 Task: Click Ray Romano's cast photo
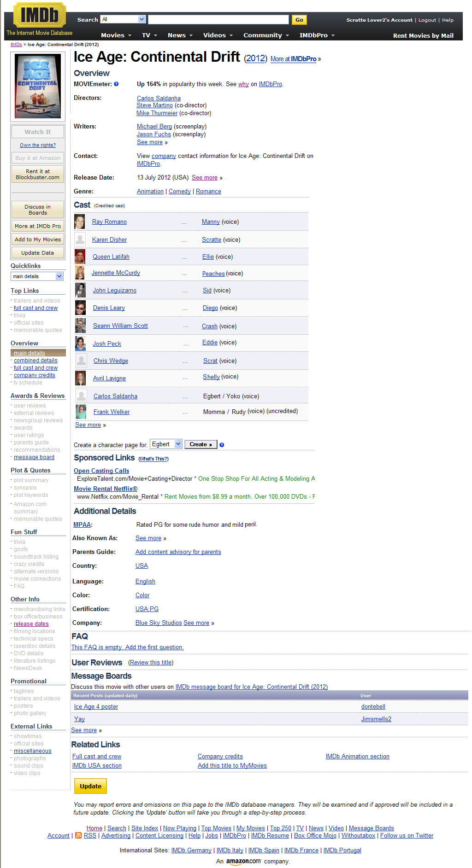(80, 221)
